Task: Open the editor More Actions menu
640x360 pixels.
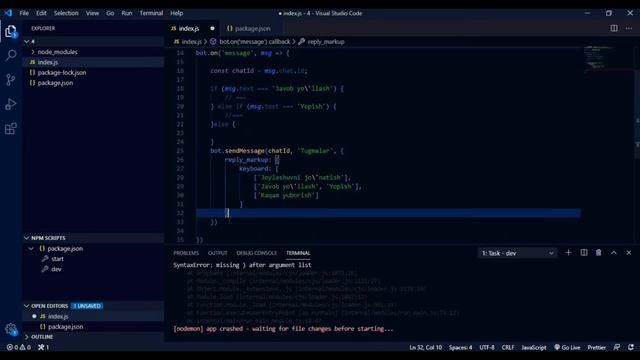Action: coord(629,28)
